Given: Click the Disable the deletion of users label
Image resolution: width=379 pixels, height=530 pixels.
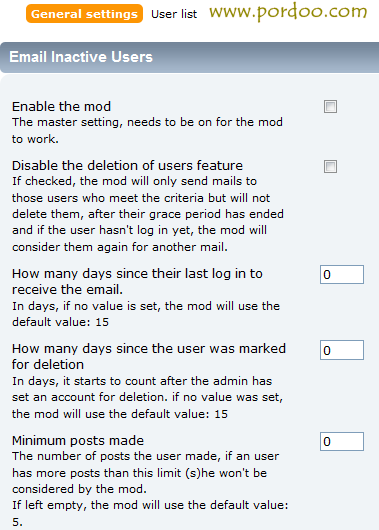Looking at the screenshot, I should click(x=127, y=166).
